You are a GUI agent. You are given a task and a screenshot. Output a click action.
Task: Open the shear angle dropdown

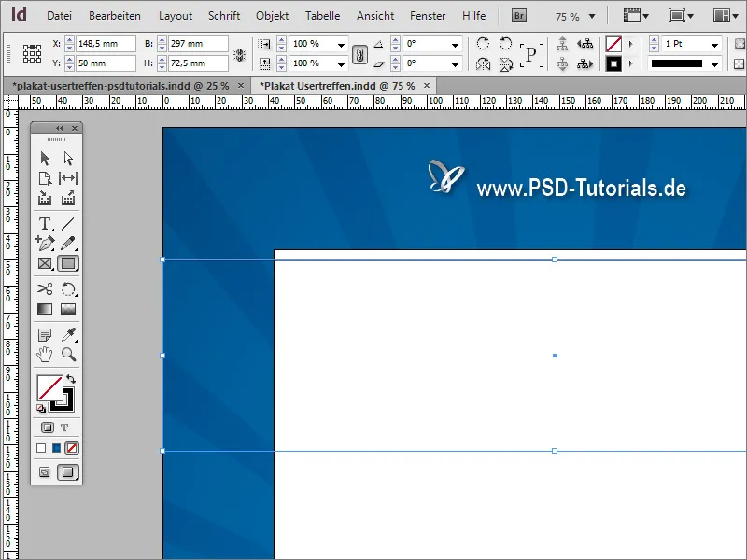coord(455,63)
